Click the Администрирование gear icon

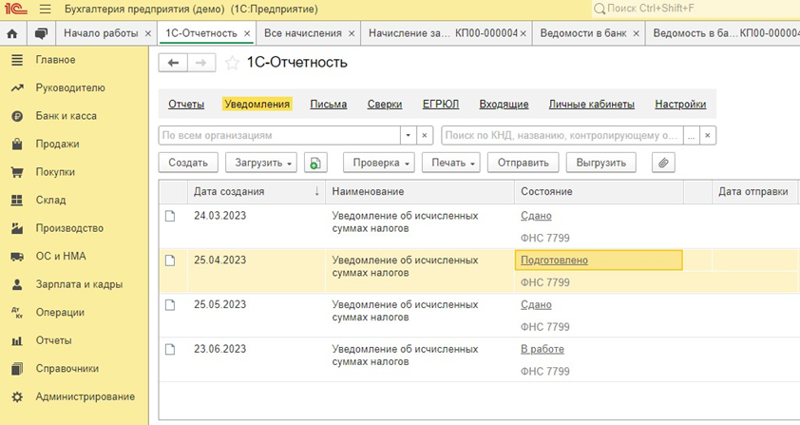click(17, 397)
